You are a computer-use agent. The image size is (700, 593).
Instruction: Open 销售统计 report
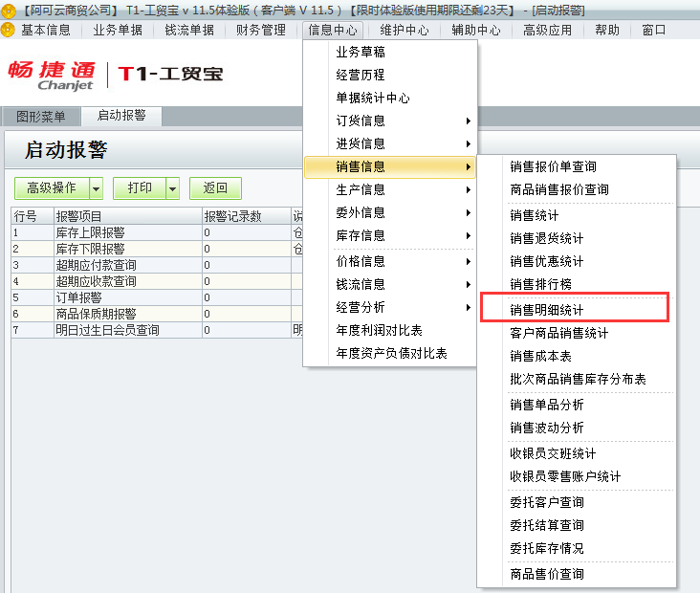coord(577,215)
